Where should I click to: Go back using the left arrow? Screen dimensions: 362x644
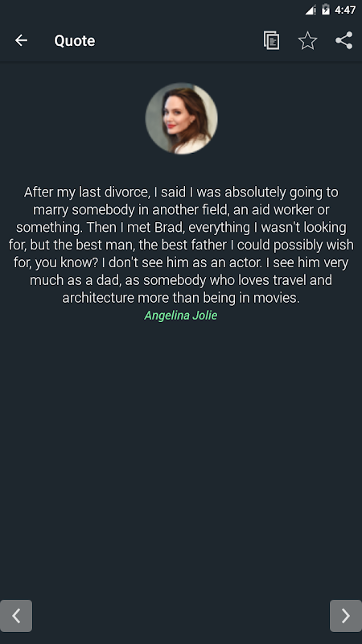coord(21,40)
